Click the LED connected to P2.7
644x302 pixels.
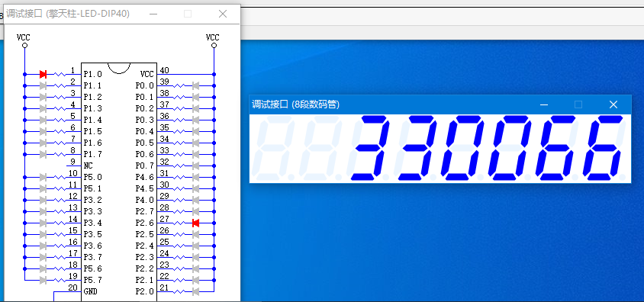(x=195, y=212)
